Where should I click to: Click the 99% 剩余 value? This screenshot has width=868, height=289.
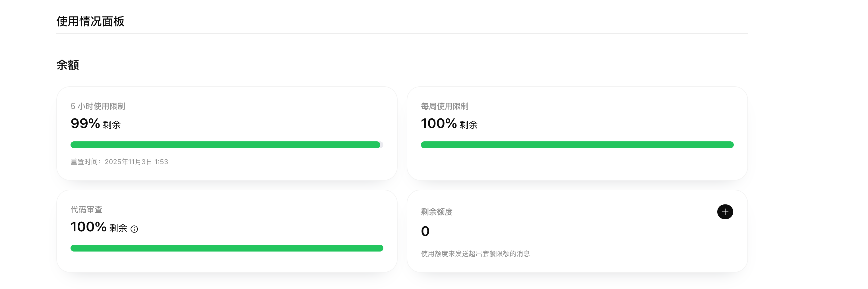point(95,124)
